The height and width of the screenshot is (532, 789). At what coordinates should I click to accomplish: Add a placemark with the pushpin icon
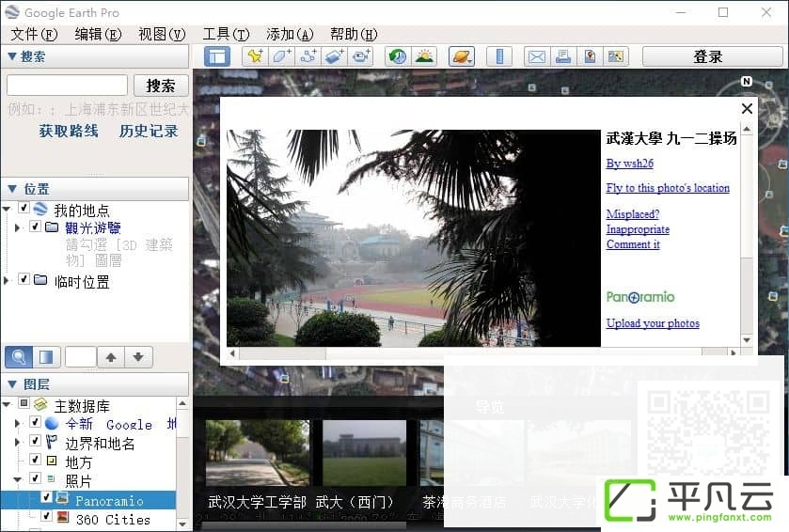tap(255, 56)
